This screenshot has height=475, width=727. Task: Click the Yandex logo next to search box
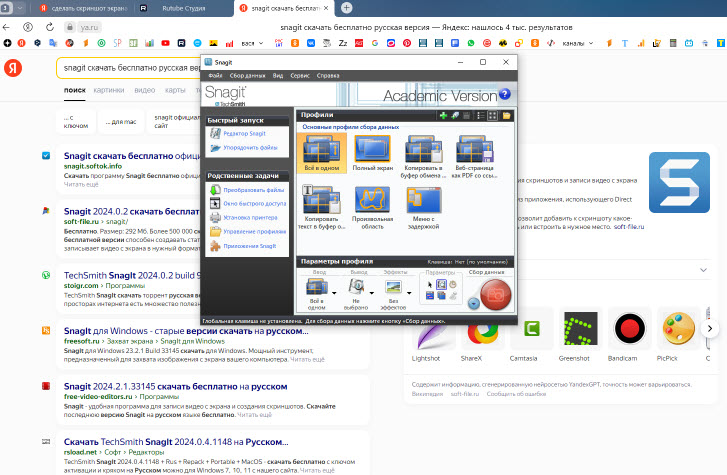[x=13, y=68]
